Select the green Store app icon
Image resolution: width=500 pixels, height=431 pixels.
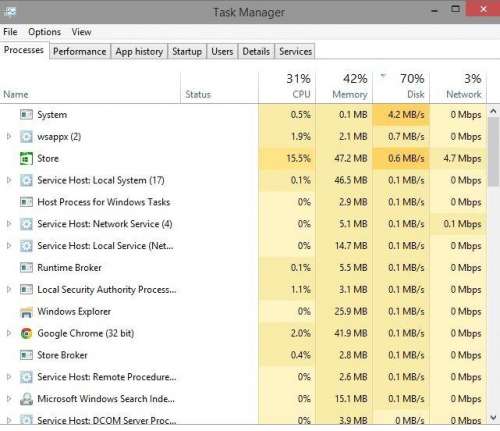26,158
